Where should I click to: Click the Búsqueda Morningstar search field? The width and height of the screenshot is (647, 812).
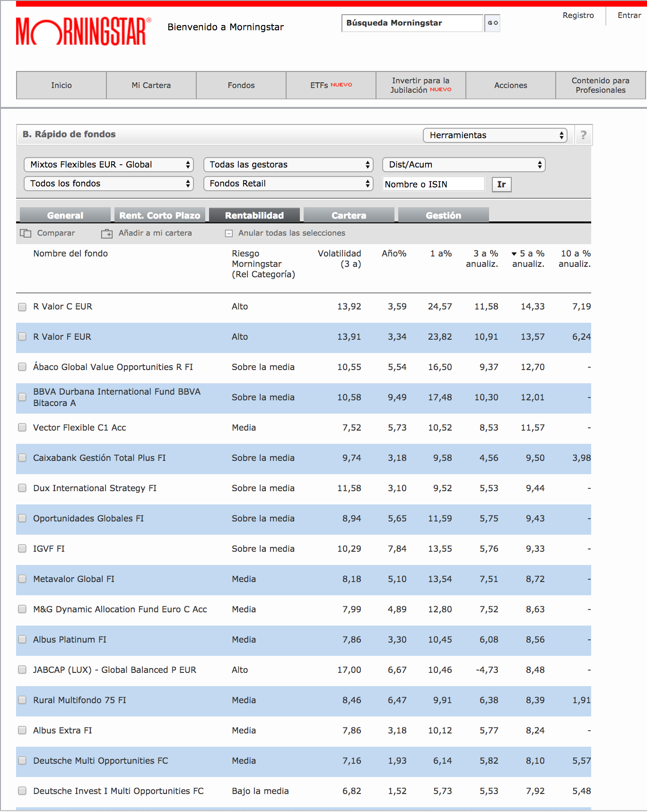(412, 23)
